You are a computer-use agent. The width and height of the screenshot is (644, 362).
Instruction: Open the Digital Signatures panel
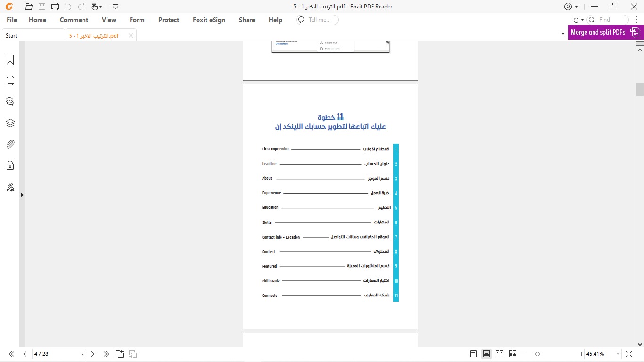pos(10,188)
